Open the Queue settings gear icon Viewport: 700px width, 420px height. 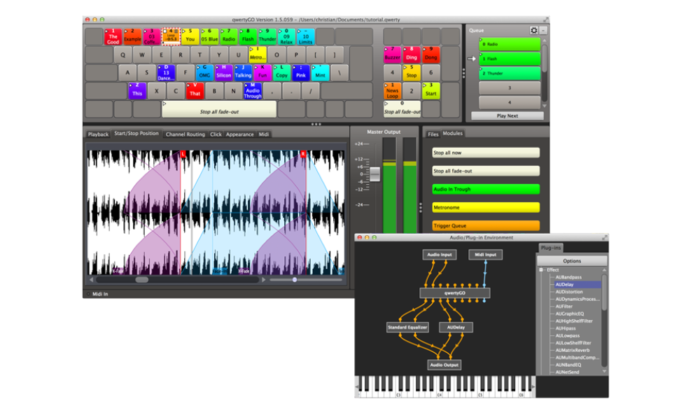(533, 31)
